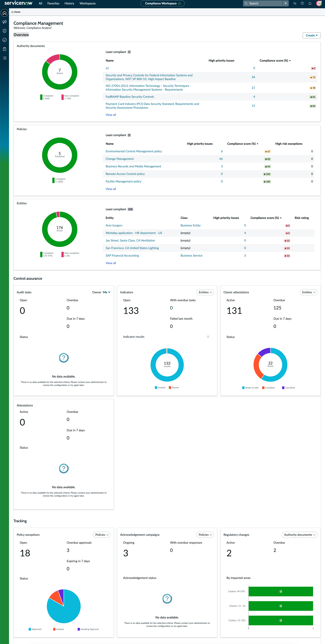Open the Home icon in left sidebar
This screenshot has height=644, width=325.
coord(5,13)
